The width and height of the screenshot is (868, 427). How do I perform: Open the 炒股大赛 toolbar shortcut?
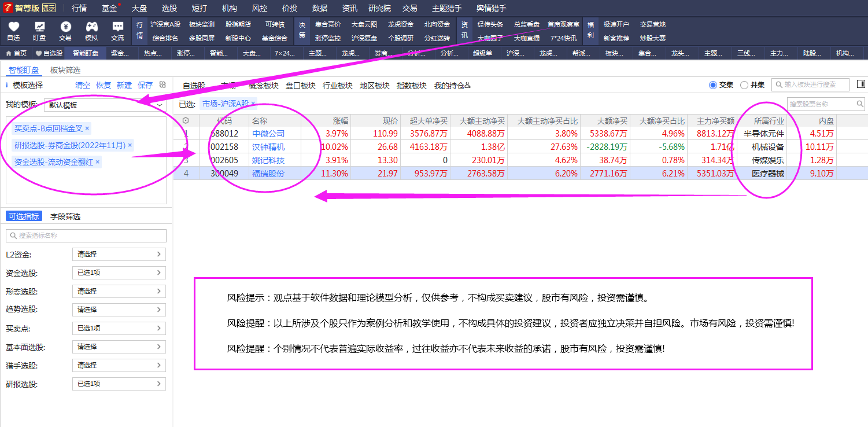[652, 38]
